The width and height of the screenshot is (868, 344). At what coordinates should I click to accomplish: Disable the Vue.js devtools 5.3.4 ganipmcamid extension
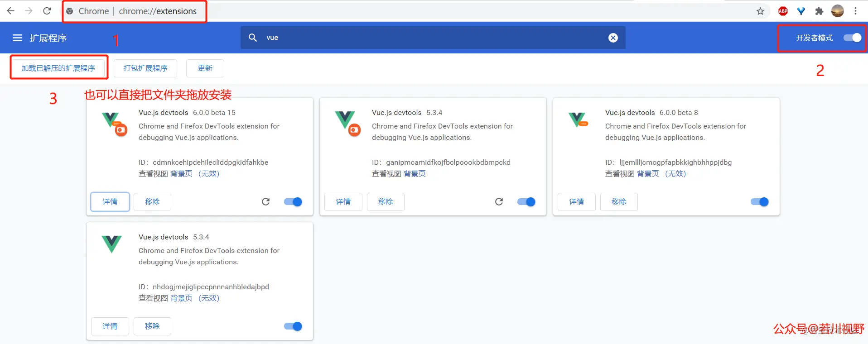point(526,202)
